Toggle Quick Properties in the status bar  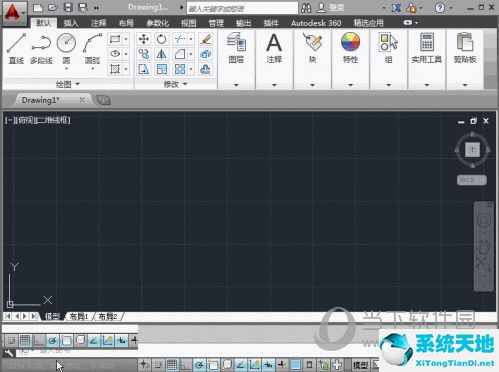point(309,365)
